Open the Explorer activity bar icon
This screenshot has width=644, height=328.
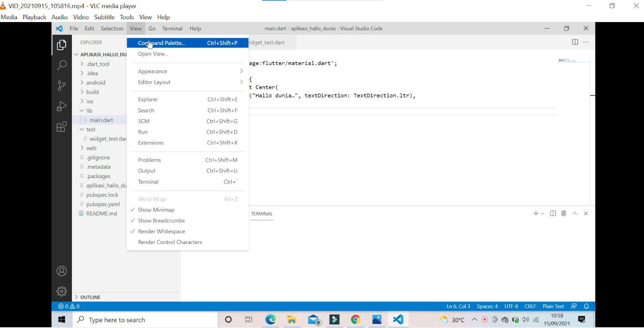tap(62, 45)
